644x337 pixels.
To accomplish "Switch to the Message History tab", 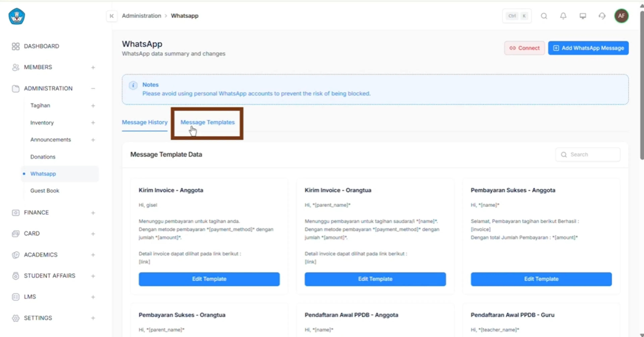I will tap(145, 122).
